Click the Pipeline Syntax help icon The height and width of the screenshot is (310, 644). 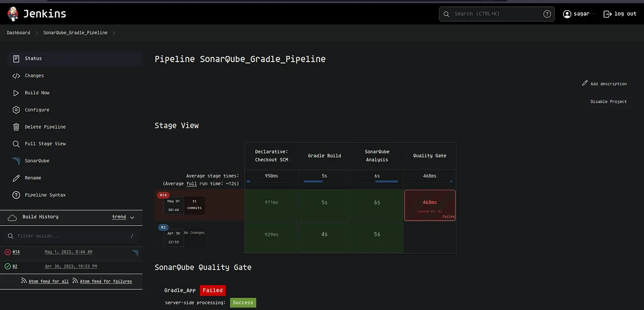pyautogui.click(x=16, y=195)
